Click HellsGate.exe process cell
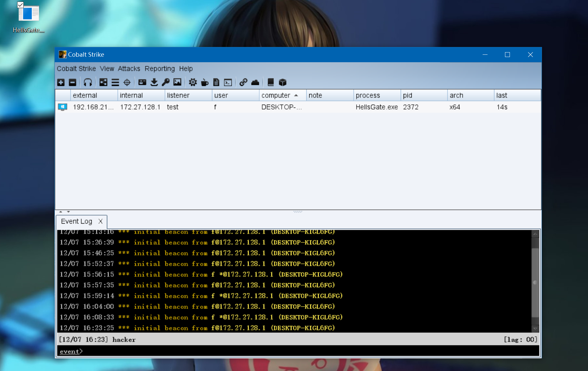This screenshot has height=371, width=588. point(377,107)
